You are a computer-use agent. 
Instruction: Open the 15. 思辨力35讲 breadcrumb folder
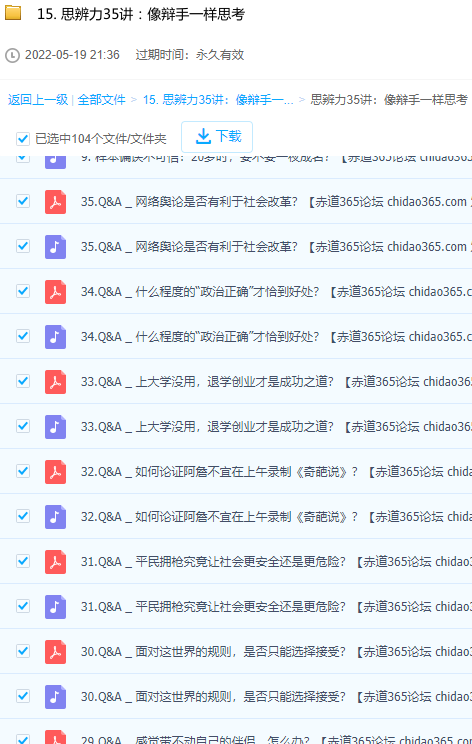click(x=218, y=100)
